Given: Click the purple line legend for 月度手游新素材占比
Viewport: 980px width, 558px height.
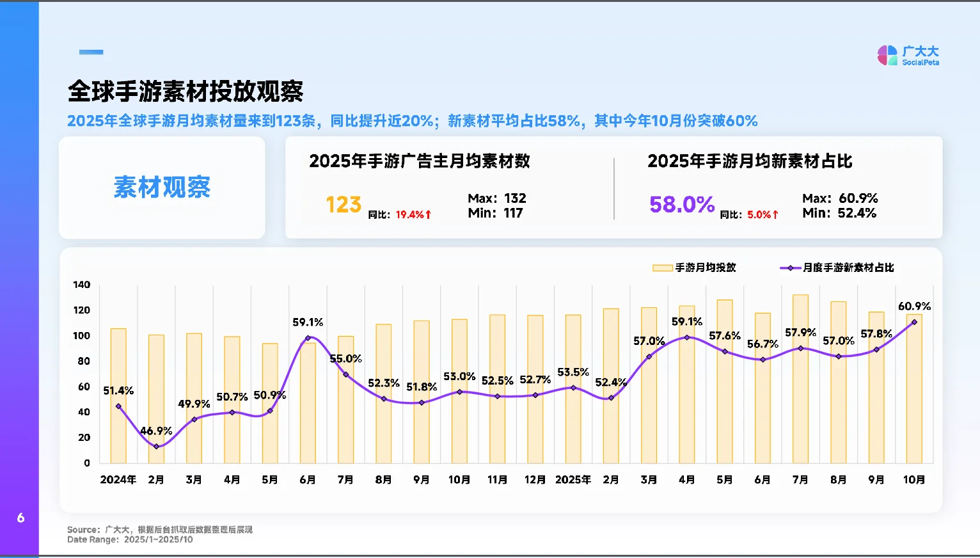Looking at the screenshot, I should (790, 267).
